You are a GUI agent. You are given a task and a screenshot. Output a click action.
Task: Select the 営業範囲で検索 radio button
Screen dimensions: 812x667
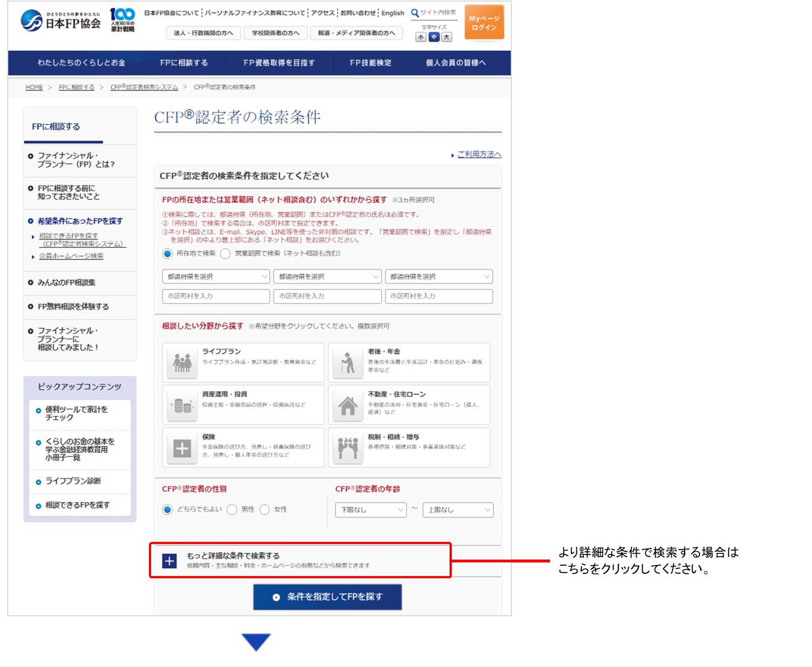[225, 254]
